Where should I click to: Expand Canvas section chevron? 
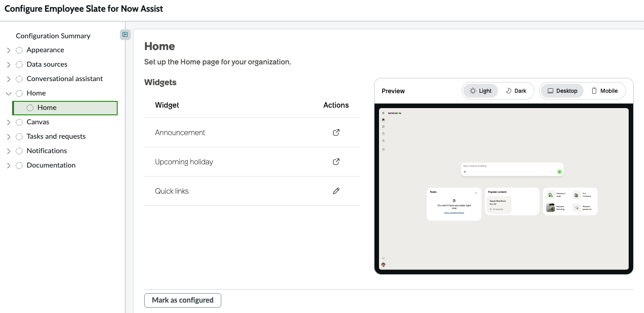[9, 122]
